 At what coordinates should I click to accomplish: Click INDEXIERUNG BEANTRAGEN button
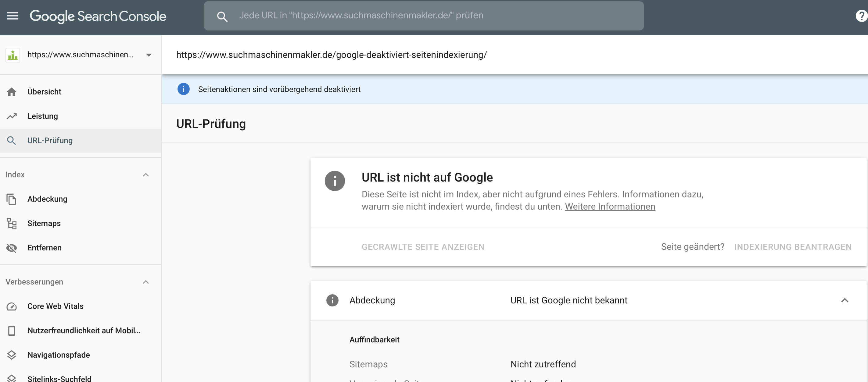point(793,247)
